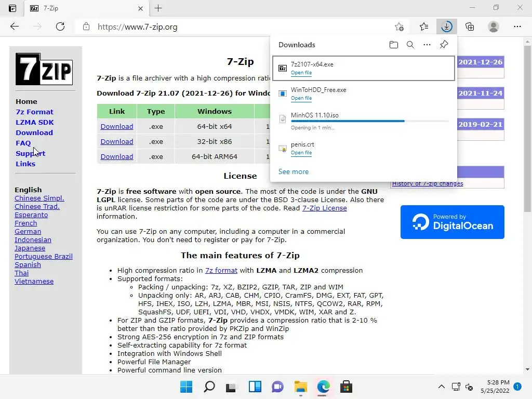Click the address bar URL field
532x399 pixels.
pyautogui.click(x=234, y=27)
